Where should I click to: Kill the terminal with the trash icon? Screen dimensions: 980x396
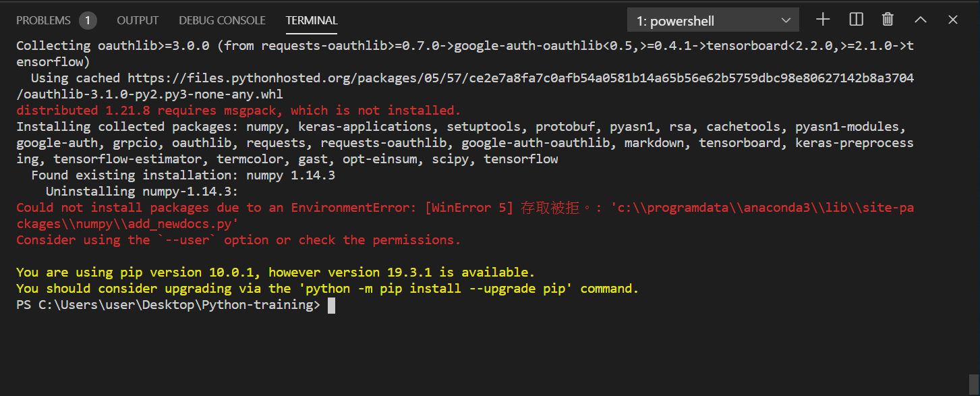888,20
